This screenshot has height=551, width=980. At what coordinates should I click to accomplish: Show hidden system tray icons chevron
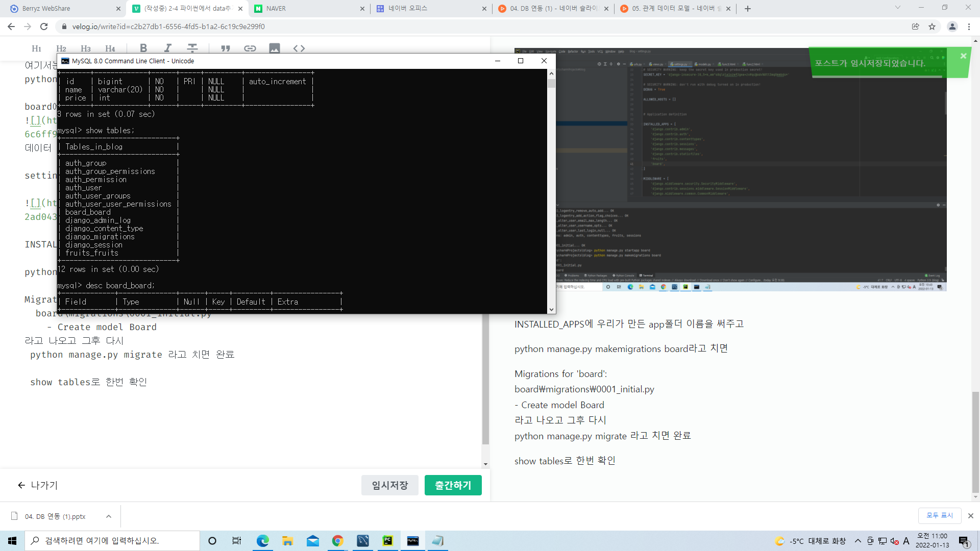pyautogui.click(x=857, y=541)
